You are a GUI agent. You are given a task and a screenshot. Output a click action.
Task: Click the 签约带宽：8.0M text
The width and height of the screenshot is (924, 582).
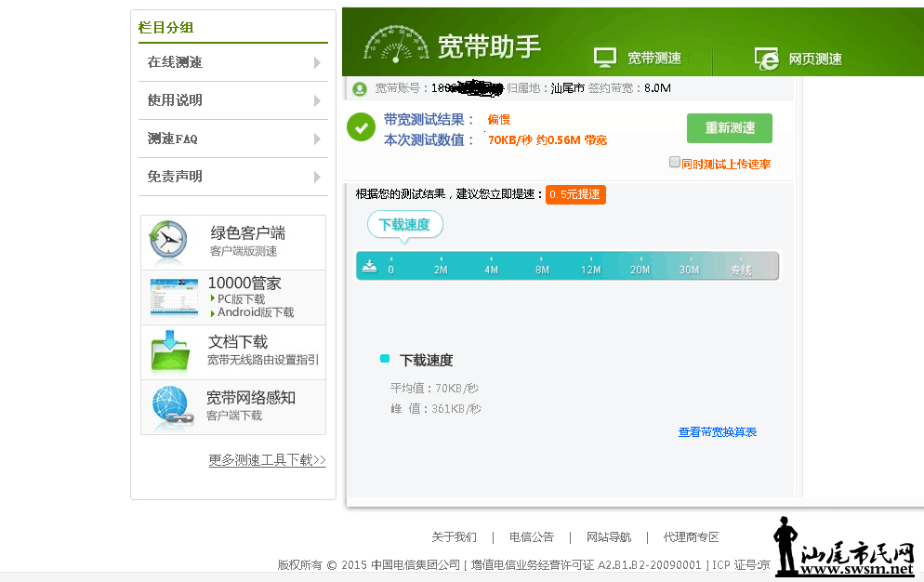tap(629, 88)
